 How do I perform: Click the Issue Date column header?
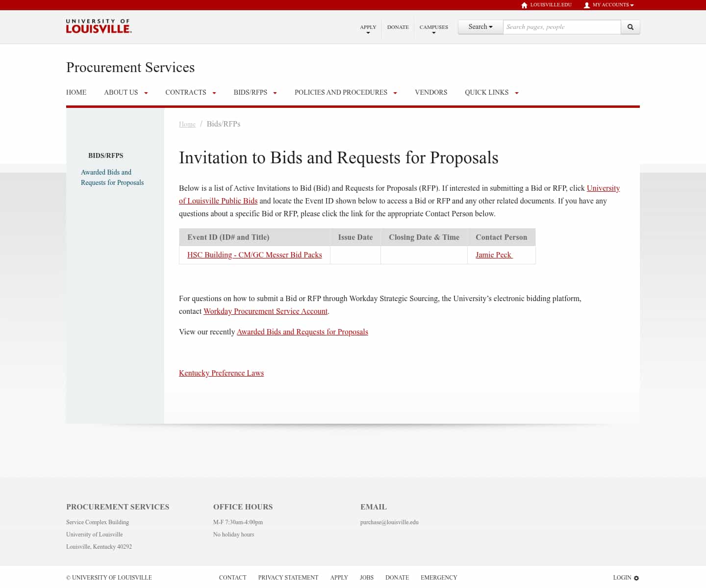355,237
